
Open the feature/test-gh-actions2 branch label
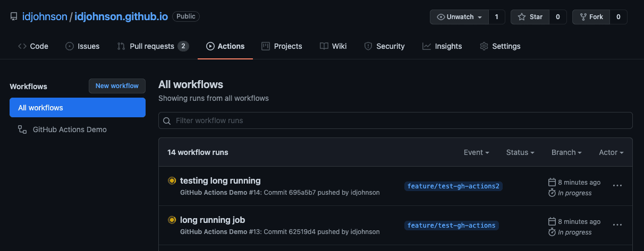click(x=454, y=186)
